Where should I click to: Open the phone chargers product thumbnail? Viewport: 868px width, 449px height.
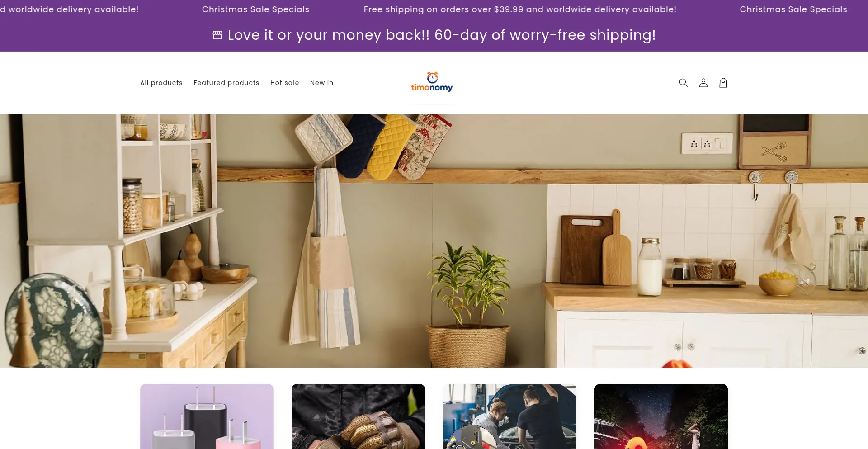tap(207, 416)
